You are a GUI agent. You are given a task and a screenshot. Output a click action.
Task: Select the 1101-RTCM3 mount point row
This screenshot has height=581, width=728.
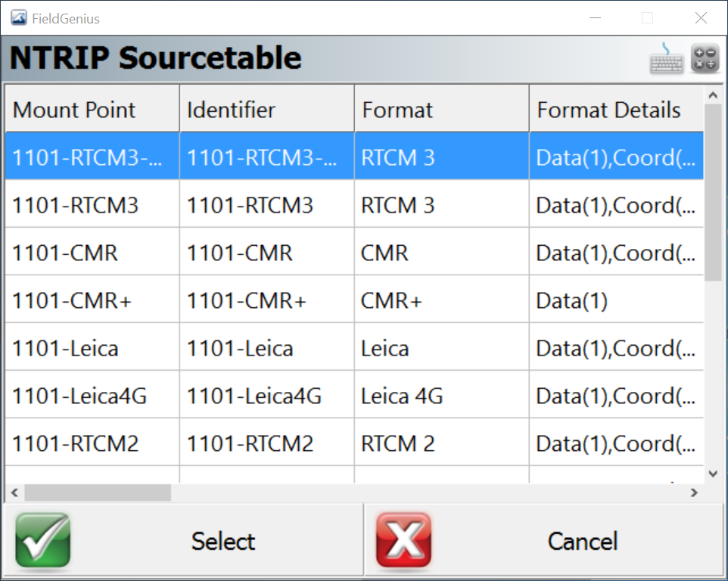tap(76, 205)
